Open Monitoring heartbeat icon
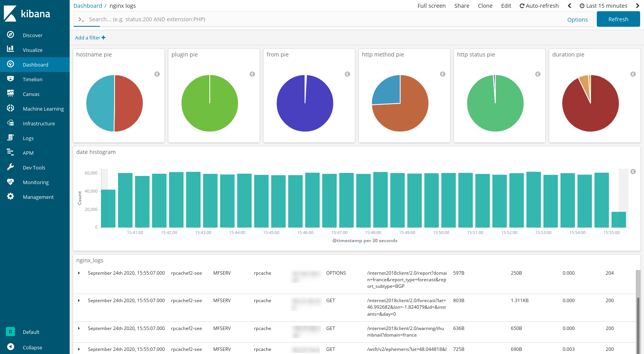Viewport: 644px width, 354px height. (x=10, y=182)
